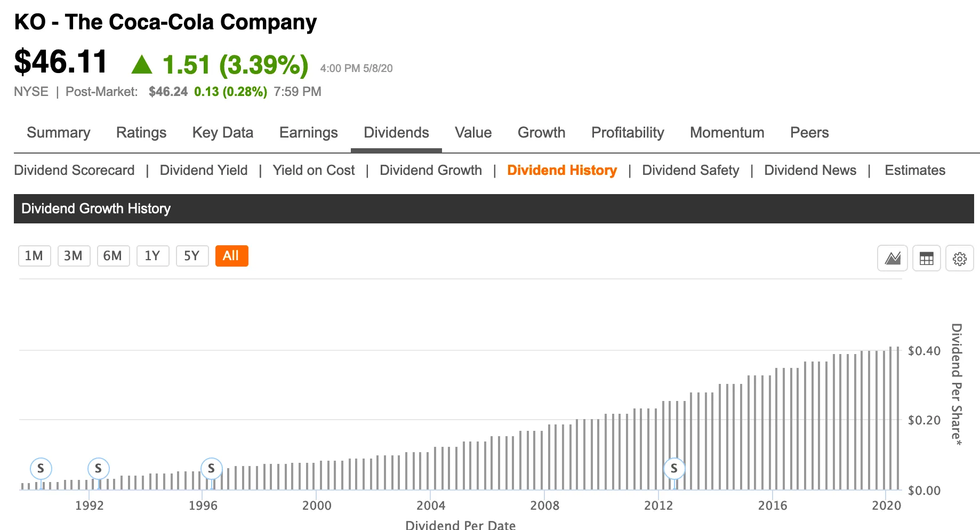980x530 pixels.
Task: Go to Dividend Safety
Action: pyautogui.click(x=690, y=170)
